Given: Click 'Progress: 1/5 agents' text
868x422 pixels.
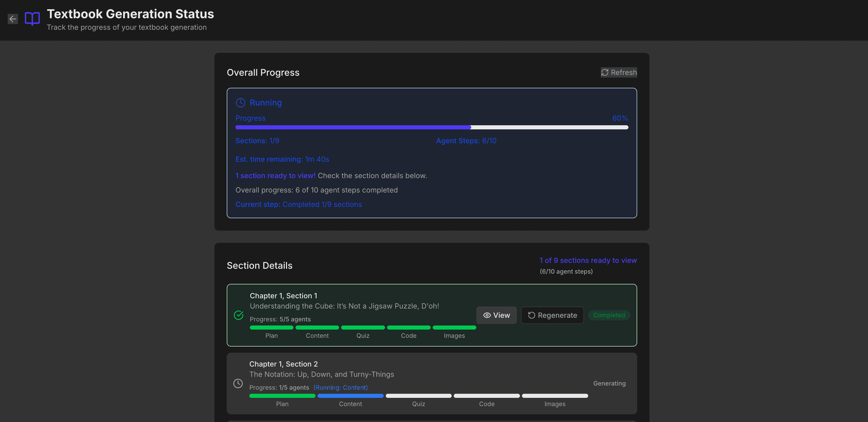Looking at the screenshot, I should 279,388.
